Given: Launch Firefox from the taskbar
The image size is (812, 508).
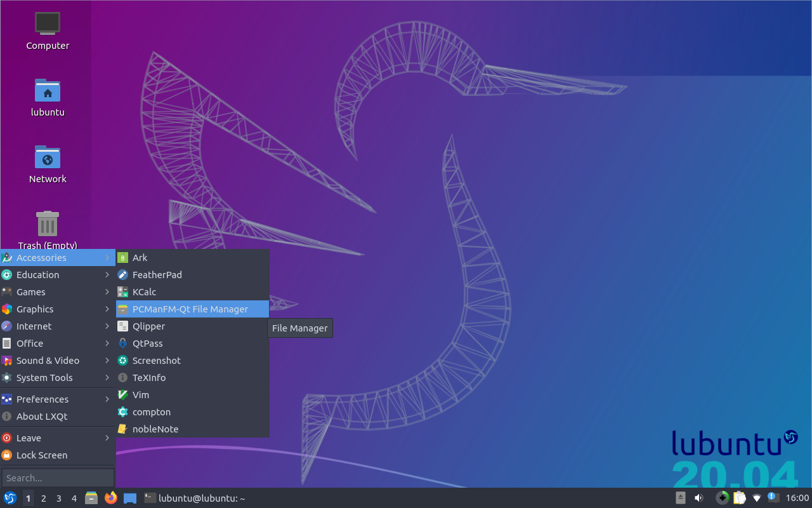Looking at the screenshot, I should (x=111, y=498).
